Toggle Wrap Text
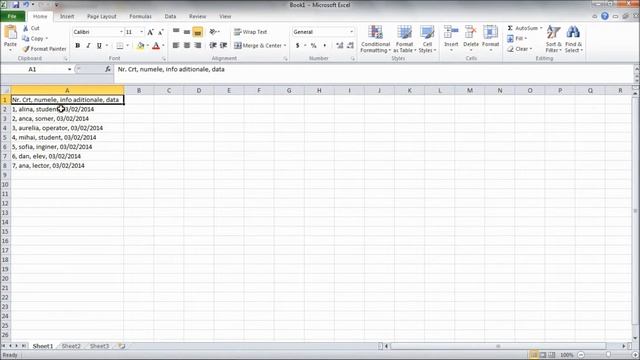Image resolution: width=640 pixels, height=360 pixels. (251, 32)
